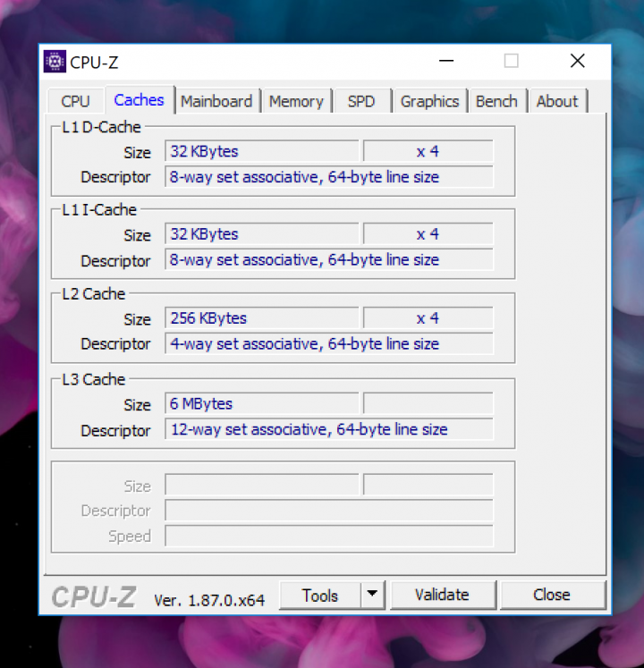This screenshot has height=668, width=644.
Task: Click the CPU-Z app icon in title bar
Action: pyautogui.click(x=55, y=62)
